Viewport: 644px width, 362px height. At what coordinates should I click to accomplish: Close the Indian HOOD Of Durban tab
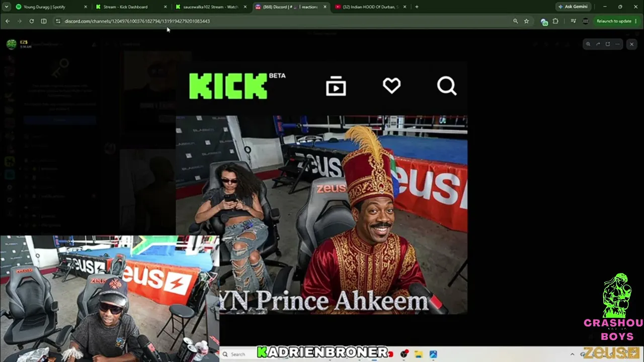(x=404, y=7)
